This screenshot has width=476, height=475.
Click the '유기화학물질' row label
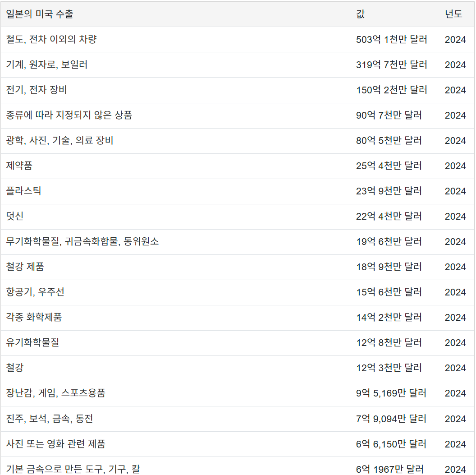point(33,342)
